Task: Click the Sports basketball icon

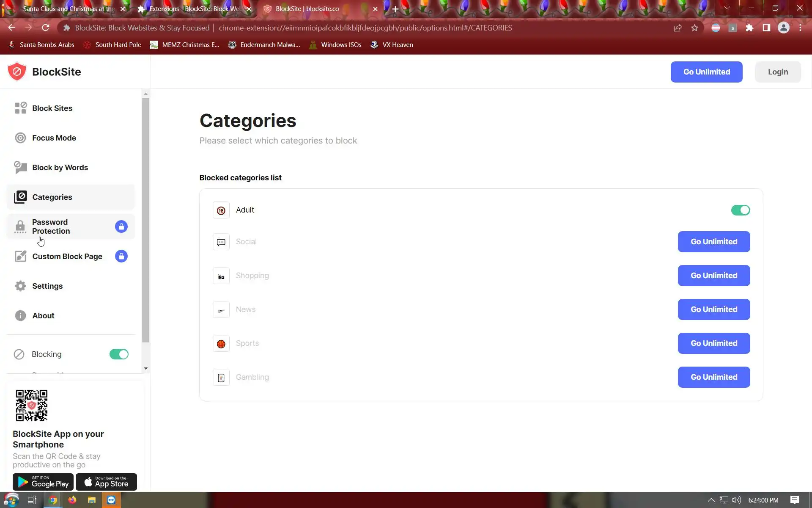Action: pyautogui.click(x=221, y=344)
